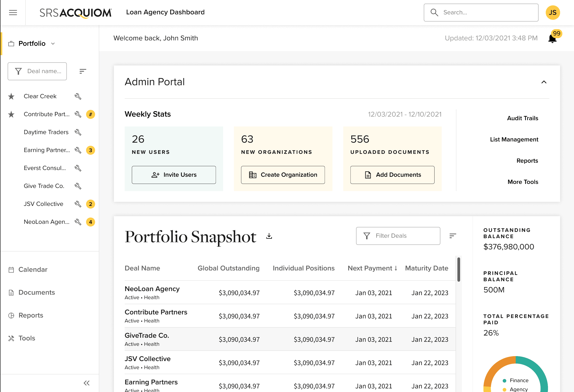Open the More Tools link
This screenshot has width=574, height=392.
[x=523, y=182]
